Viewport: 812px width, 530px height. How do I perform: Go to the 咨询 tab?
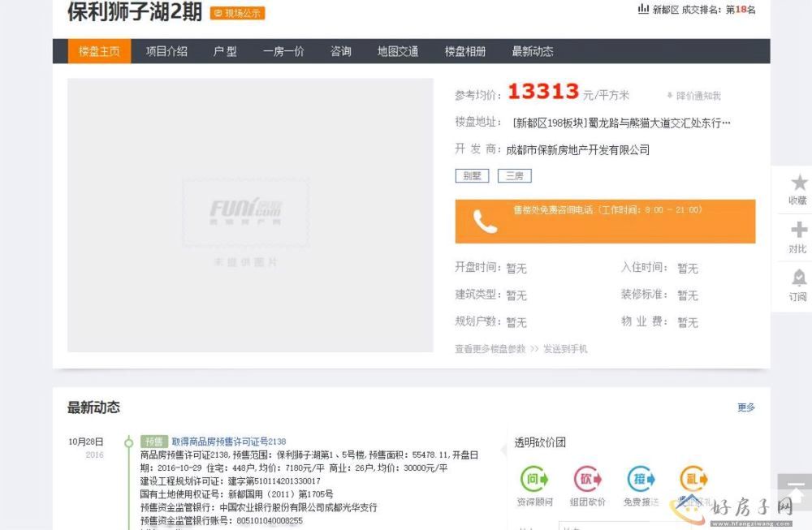tap(341, 51)
